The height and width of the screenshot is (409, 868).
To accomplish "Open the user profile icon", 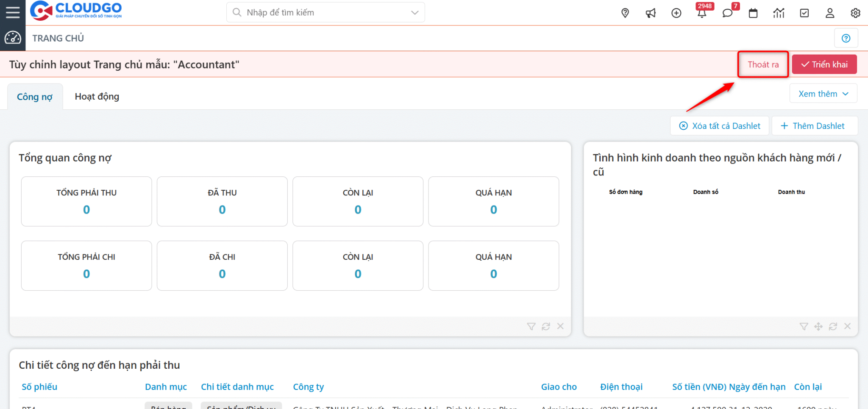I will tap(830, 13).
